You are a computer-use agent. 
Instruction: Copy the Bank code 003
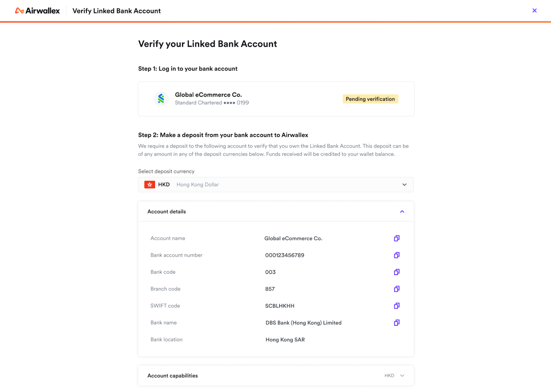397,272
